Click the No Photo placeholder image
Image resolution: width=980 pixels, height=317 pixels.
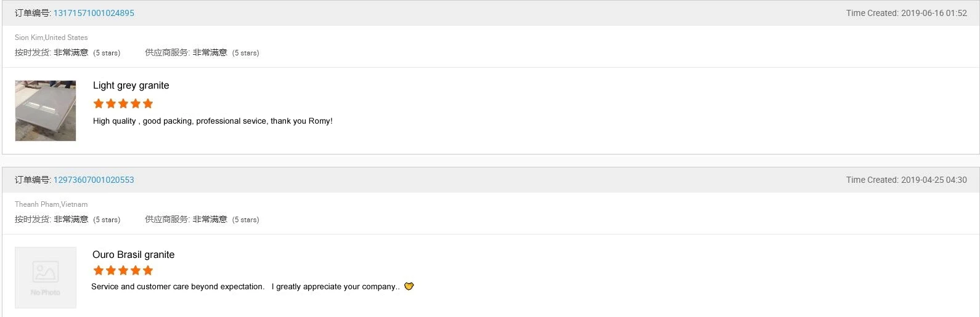46,277
